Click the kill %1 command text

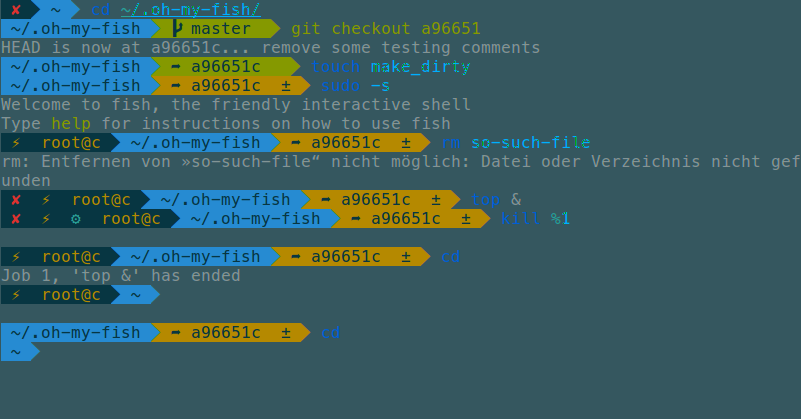(x=535, y=219)
